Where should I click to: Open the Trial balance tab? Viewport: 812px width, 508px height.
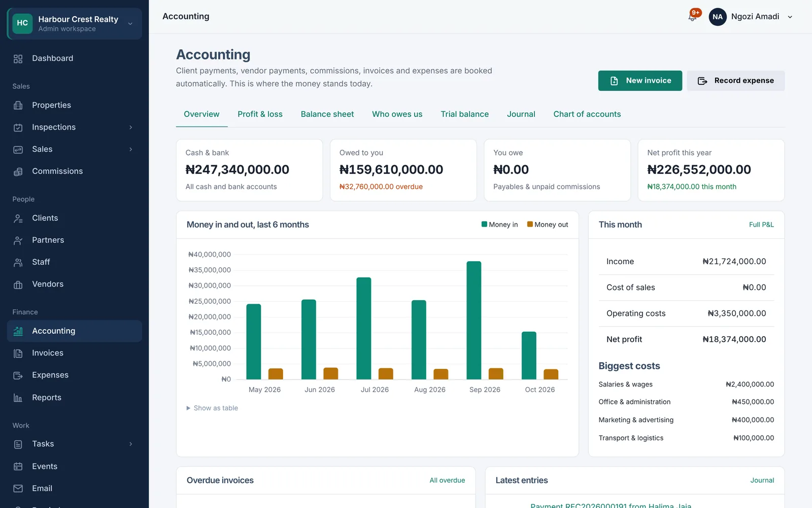(465, 114)
